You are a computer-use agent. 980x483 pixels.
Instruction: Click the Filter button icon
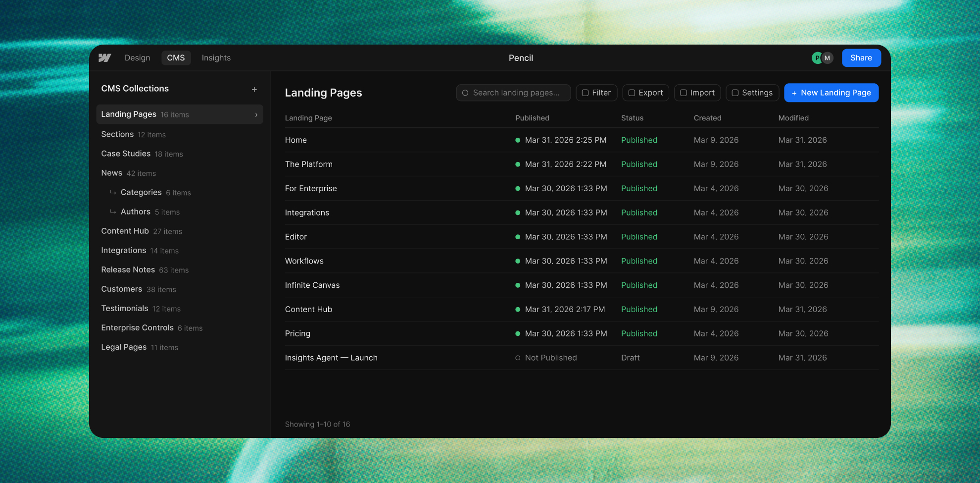click(x=585, y=93)
